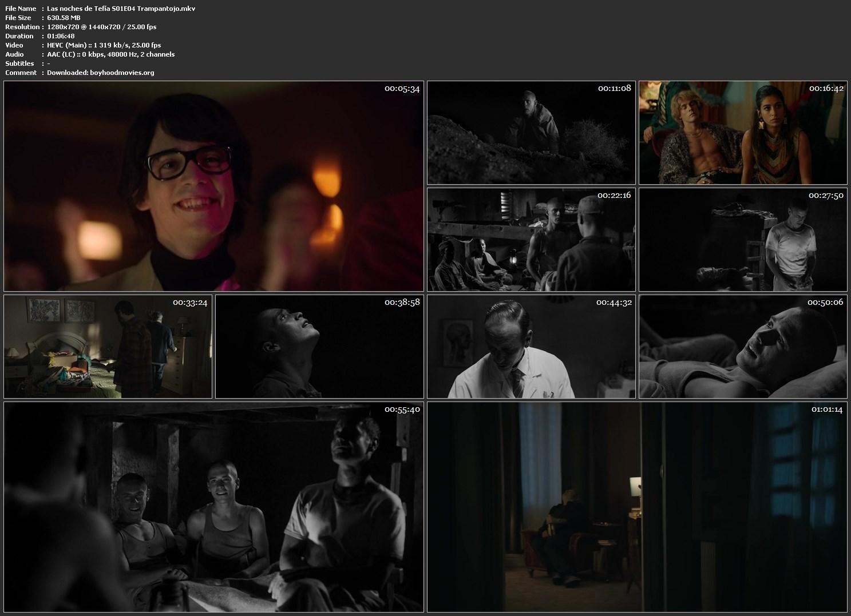Viewport: 851px width, 616px height.
Task: Click the 'Comment' label
Action: [21, 73]
